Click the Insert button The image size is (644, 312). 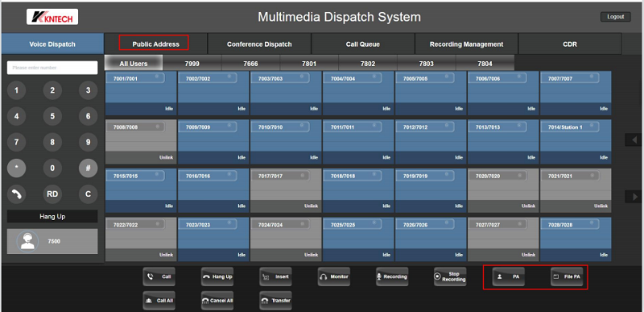[275, 277]
